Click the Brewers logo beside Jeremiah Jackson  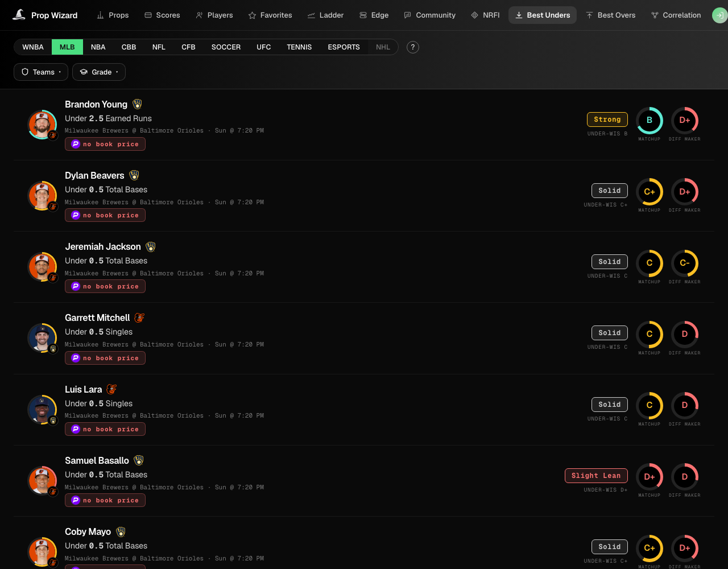point(151,246)
